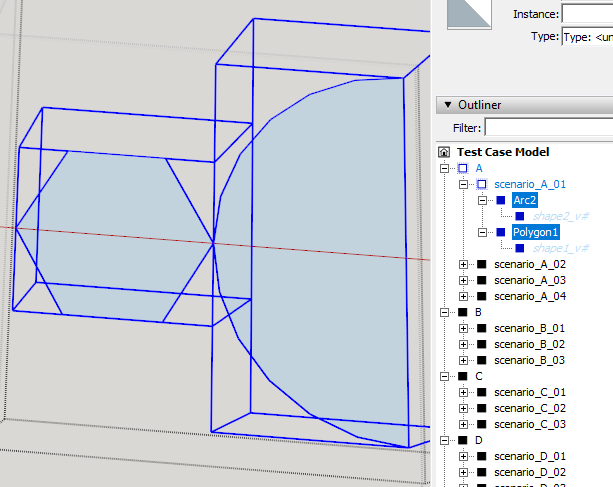The width and height of the screenshot is (613, 487).
Task: Click the black icon beside scenario_A_04
Action: click(x=482, y=296)
